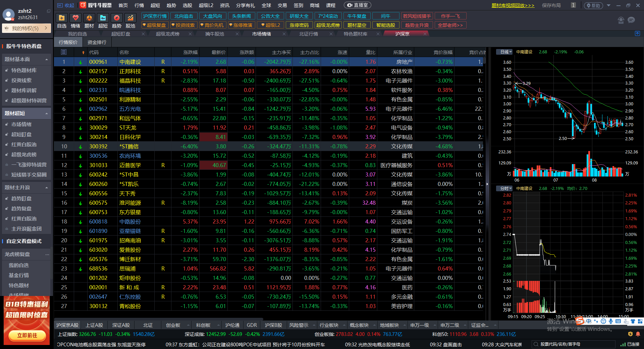Click the 已连接 connection status indicator
Image resolution: width=644 pixels, height=349 pixels.
pyautogui.click(x=630, y=344)
